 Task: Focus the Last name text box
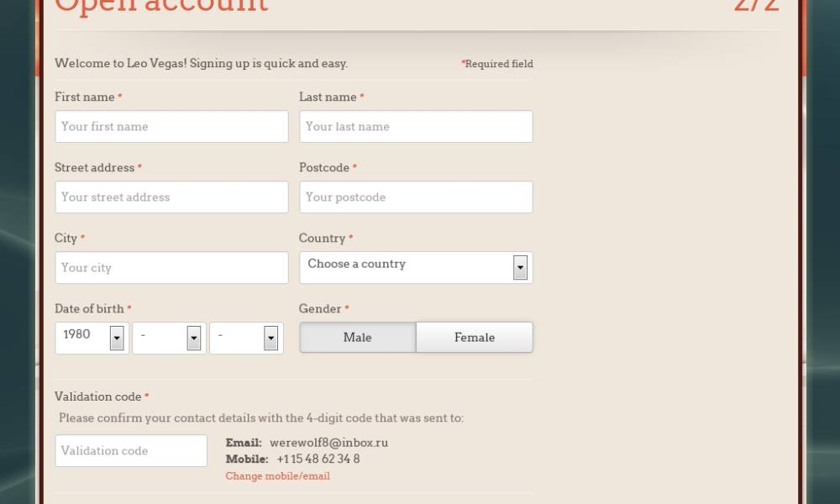pos(416,127)
